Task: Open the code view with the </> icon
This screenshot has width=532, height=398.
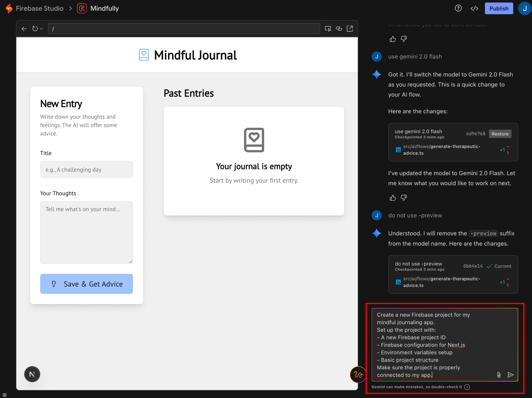Action: [x=474, y=8]
